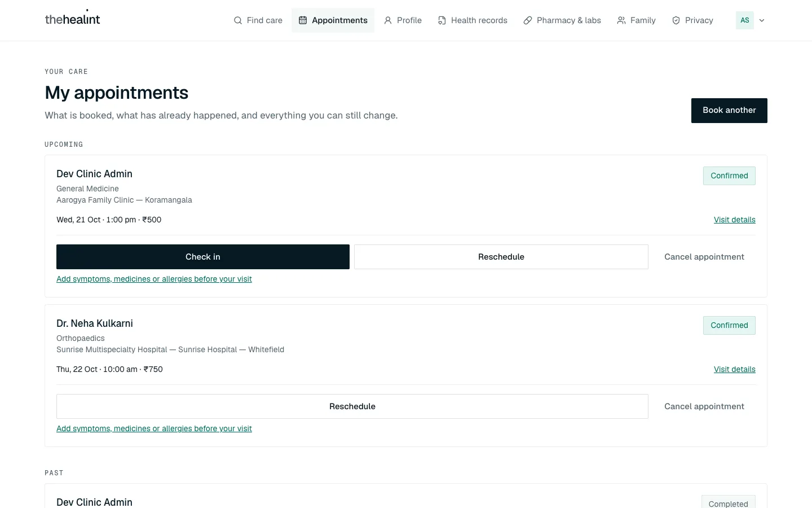Add symptoms for the Dev Clinic Admin visit
Screen dimensions: 812x508
154,279
